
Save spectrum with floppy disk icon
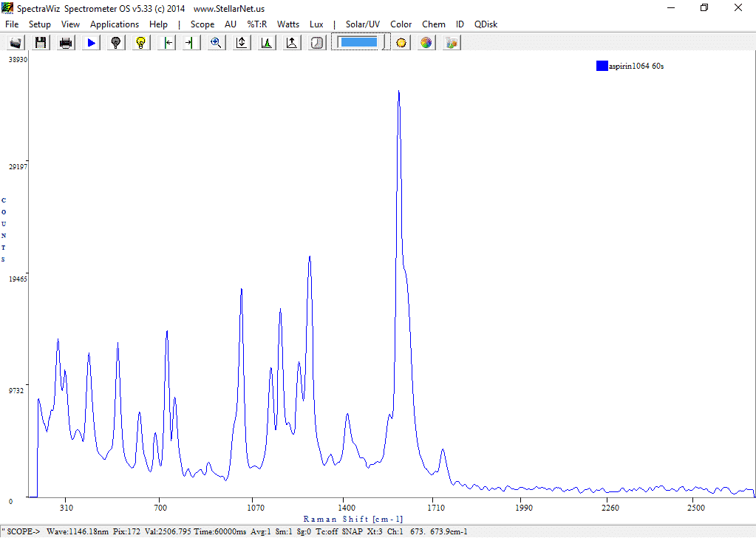41,42
